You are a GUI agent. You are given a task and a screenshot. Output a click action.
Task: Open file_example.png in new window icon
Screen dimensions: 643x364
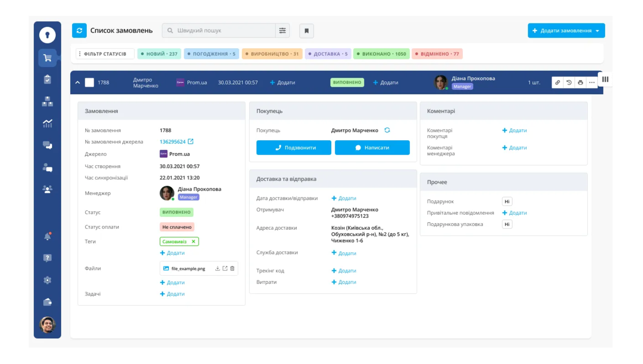(x=225, y=269)
